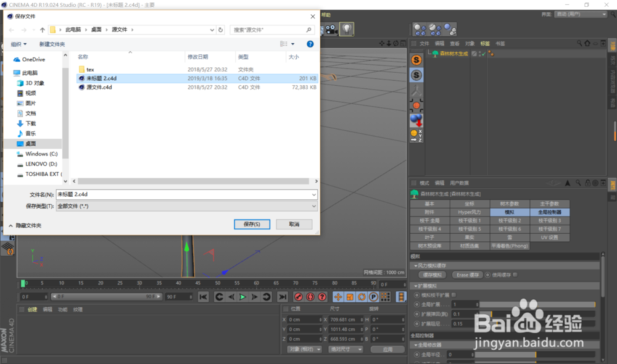Go up one folder in the save dialog
The width and height of the screenshot is (617, 364).
click(43, 30)
